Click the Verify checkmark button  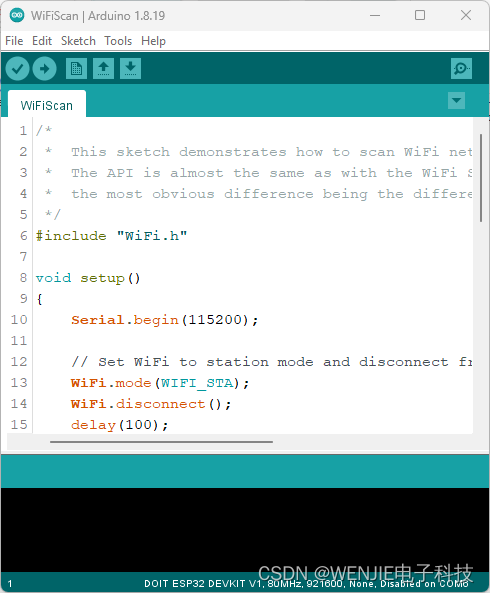click(17, 68)
